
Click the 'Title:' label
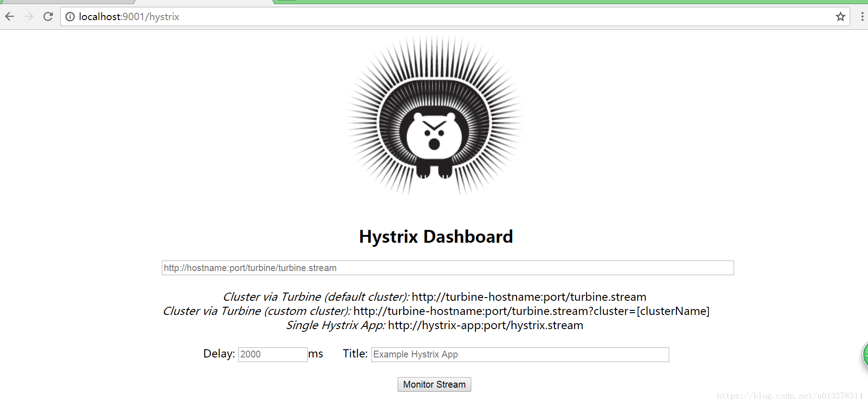click(x=355, y=353)
